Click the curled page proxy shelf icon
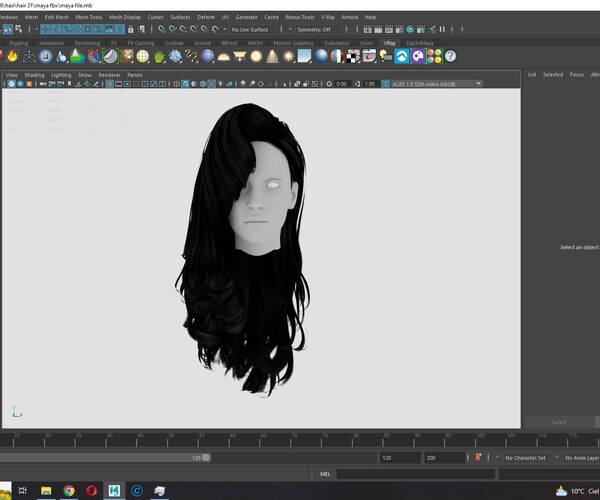 (x=110, y=56)
